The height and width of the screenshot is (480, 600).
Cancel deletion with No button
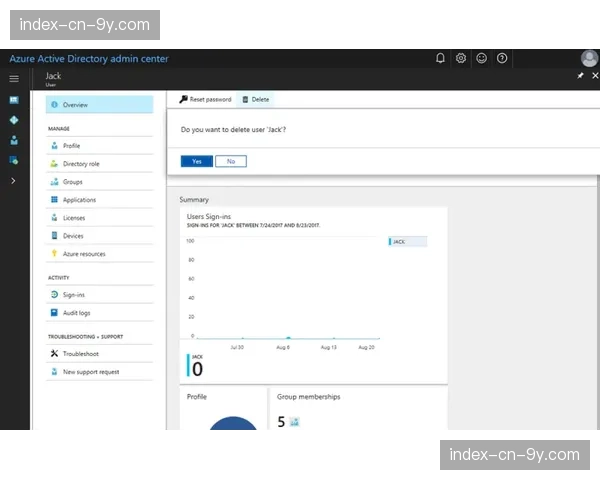231,161
